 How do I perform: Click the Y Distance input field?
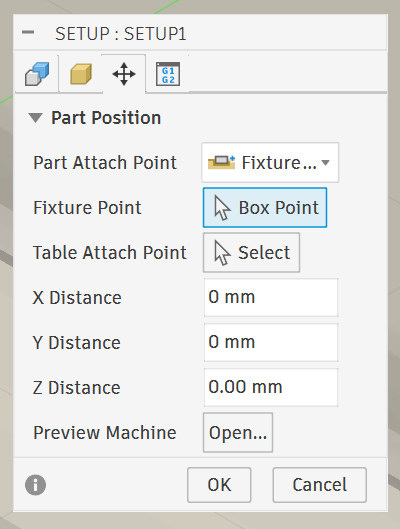(x=271, y=342)
